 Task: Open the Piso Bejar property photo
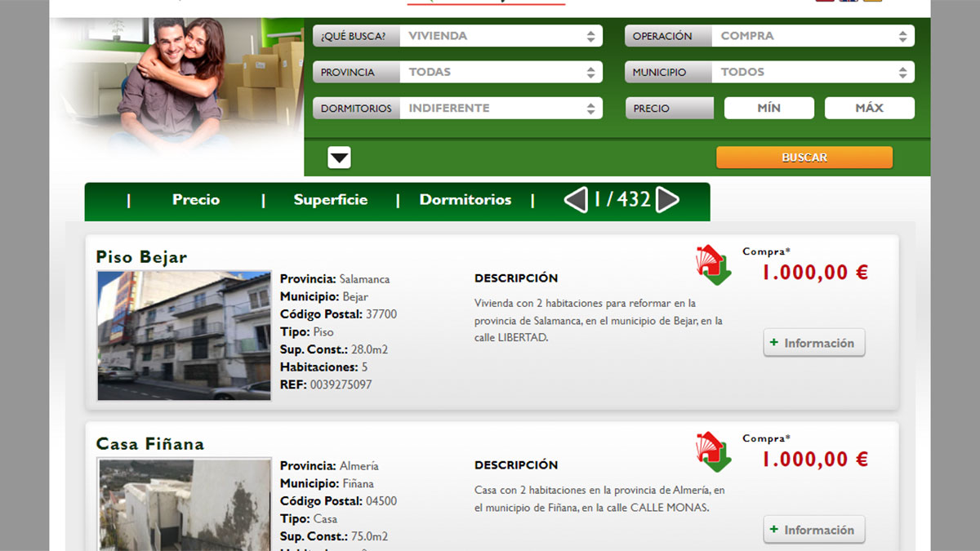pyautogui.click(x=184, y=335)
